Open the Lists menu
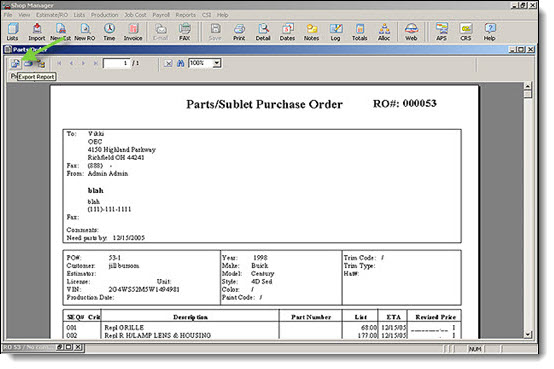The width and height of the screenshot is (554, 369). point(79,15)
